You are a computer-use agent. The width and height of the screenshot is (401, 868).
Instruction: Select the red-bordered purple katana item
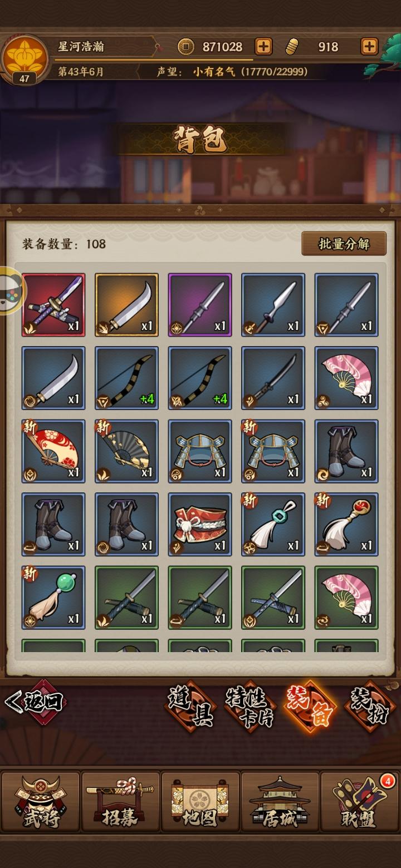pos(53,305)
